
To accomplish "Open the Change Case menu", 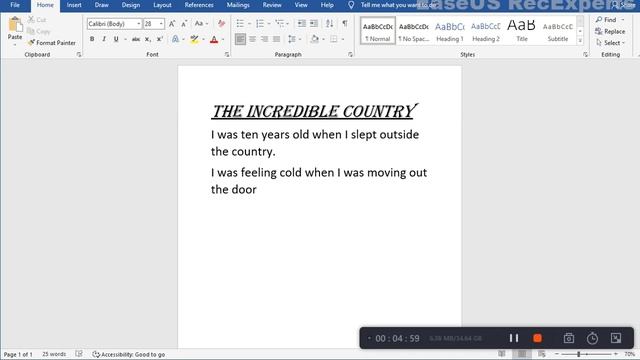I will (200, 24).
